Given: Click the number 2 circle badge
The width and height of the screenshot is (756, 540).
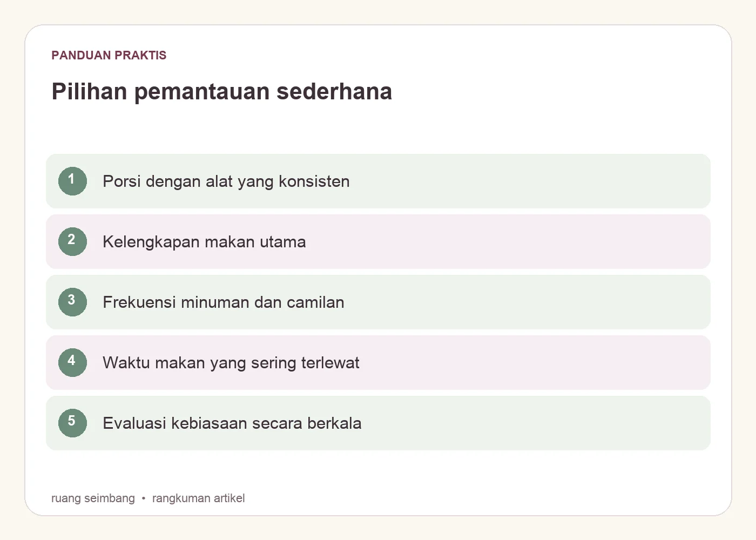Looking at the screenshot, I should (72, 241).
